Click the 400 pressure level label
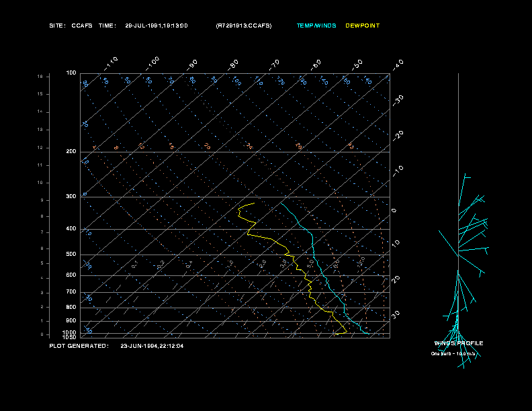The image size is (532, 411). coord(71,228)
